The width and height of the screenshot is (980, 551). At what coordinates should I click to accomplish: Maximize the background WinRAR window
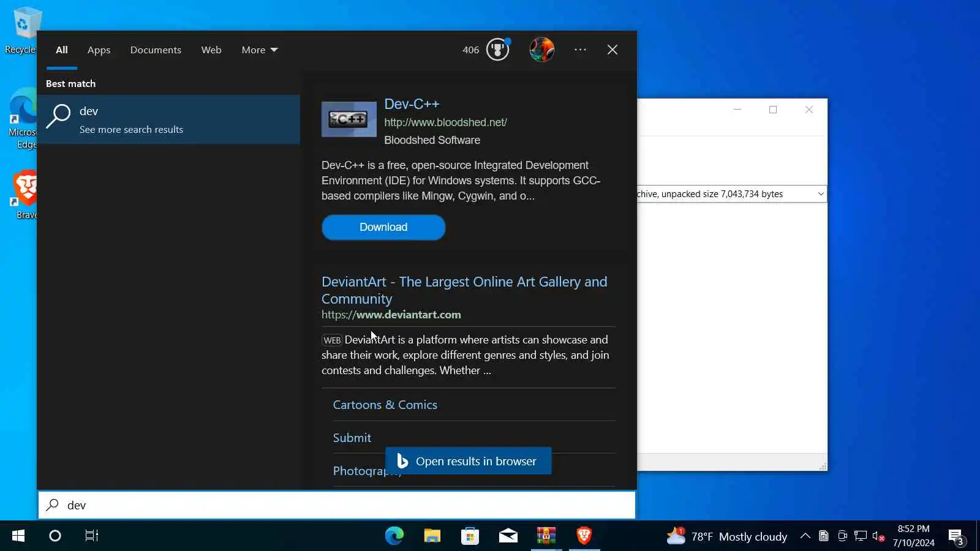tap(773, 110)
